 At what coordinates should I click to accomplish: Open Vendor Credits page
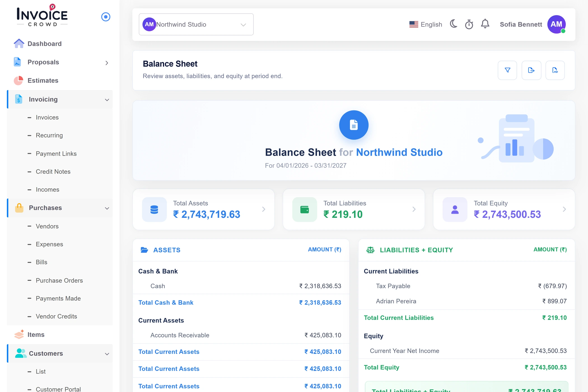[x=56, y=316]
